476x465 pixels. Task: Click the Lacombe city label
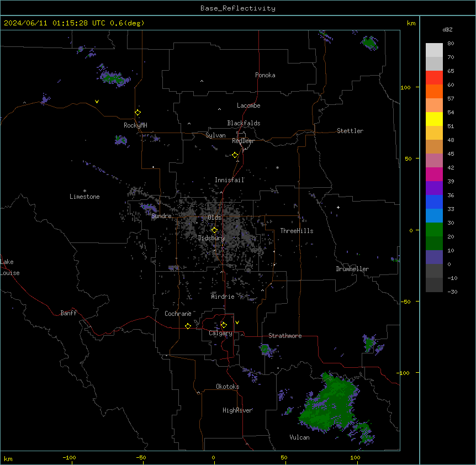(248, 105)
